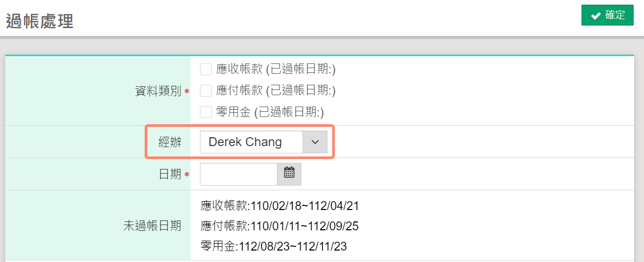
Task: Enable the 應付帳款 checkbox
Action: 206,90
